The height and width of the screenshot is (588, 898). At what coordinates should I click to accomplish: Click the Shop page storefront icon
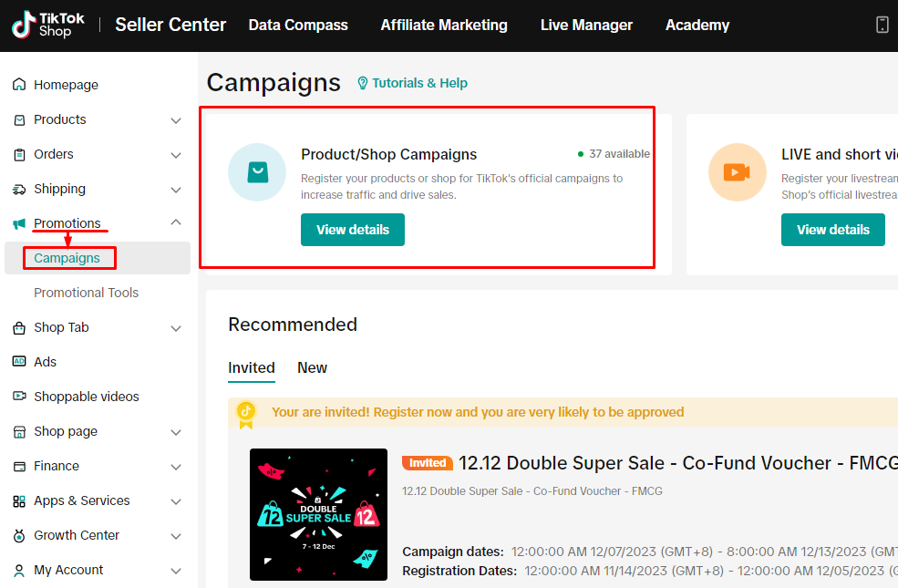click(x=19, y=432)
